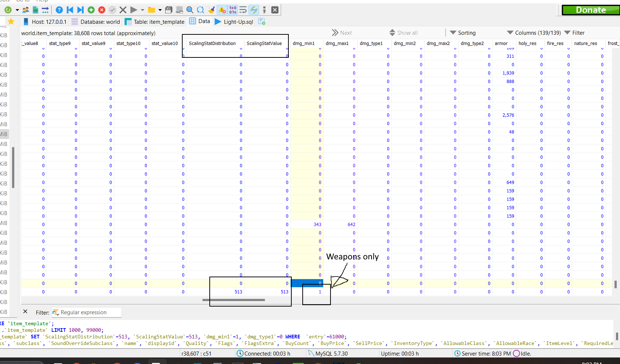Toggle wrap long lines icon
This screenshot has height=364, width=620.
click(x=243, y=10)
